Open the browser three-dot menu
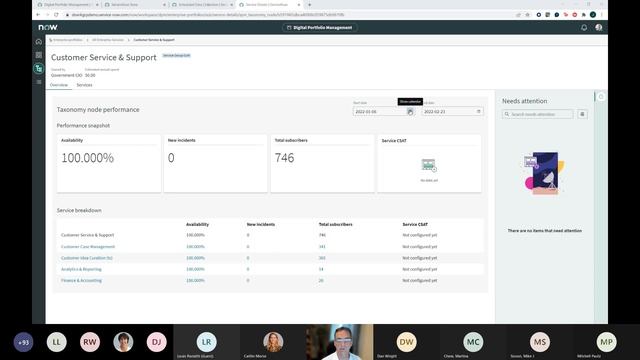Screen dimensions: 640x360 [602, 15]
